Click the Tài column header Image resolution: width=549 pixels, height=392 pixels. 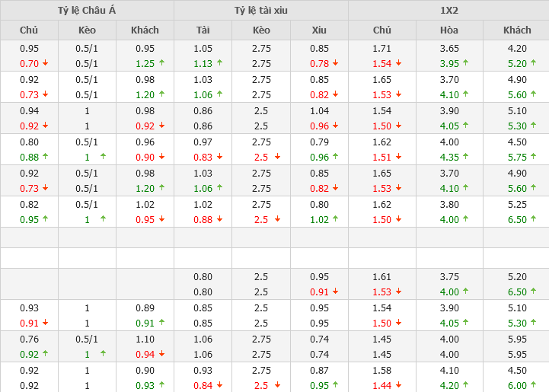pos(203,30)
